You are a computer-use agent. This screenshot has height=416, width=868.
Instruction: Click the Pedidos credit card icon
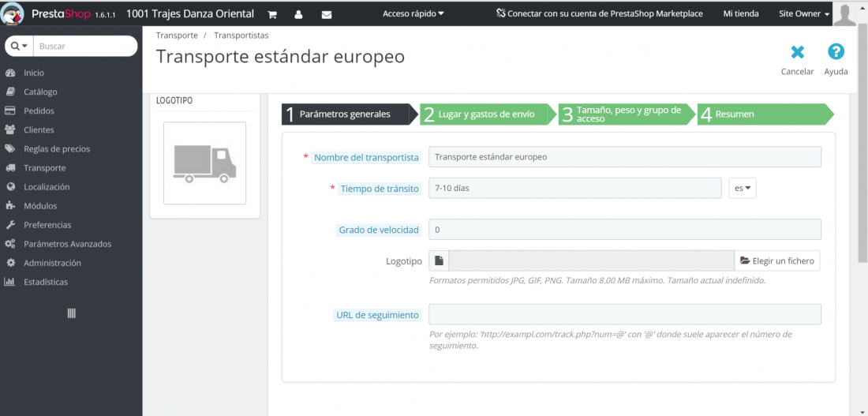[9, 111]
